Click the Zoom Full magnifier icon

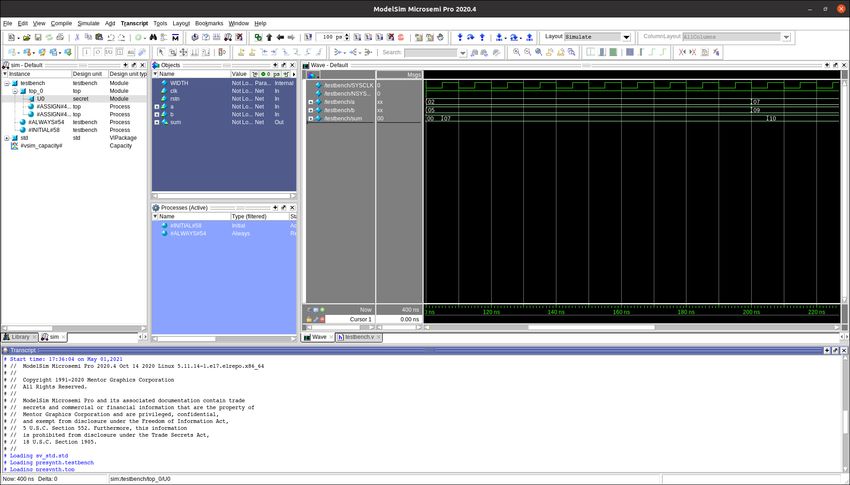(538, 52)
